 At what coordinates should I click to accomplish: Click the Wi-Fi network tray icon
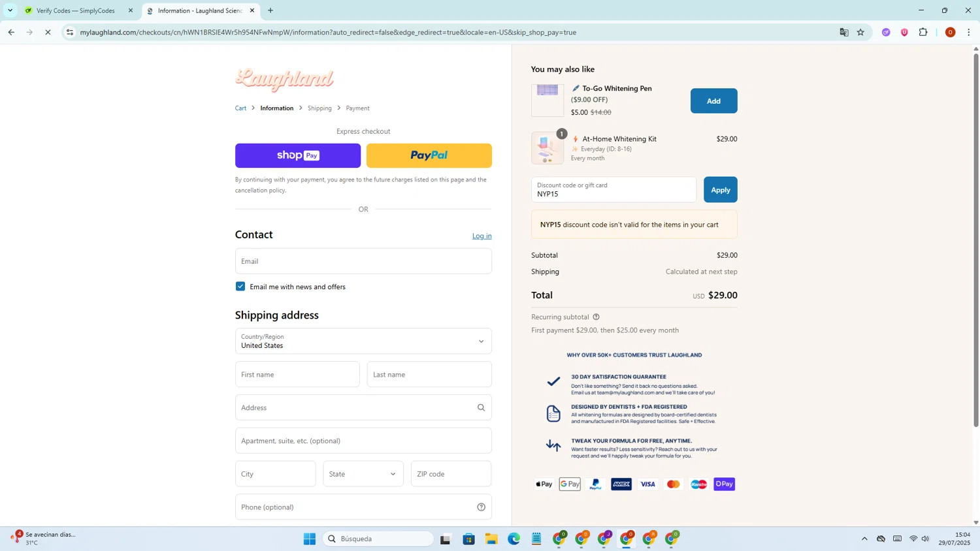[913, 539]
